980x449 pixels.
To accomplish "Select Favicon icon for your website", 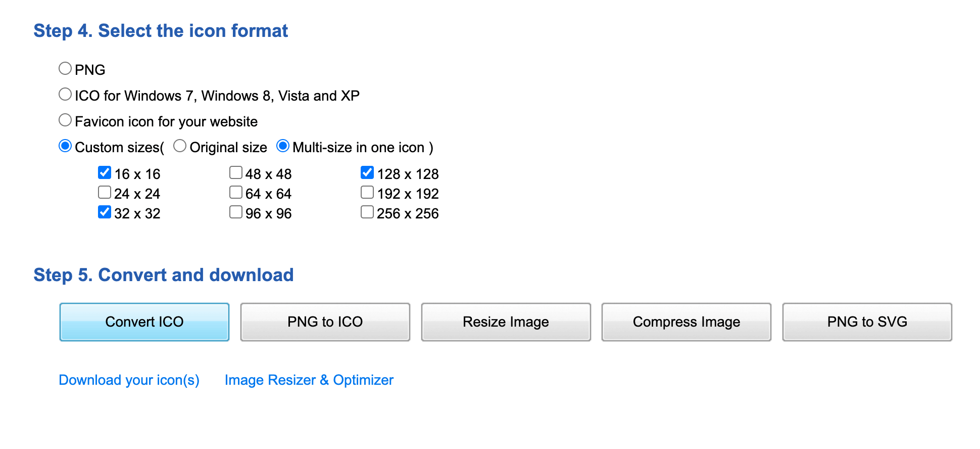I will pos(65,120).
